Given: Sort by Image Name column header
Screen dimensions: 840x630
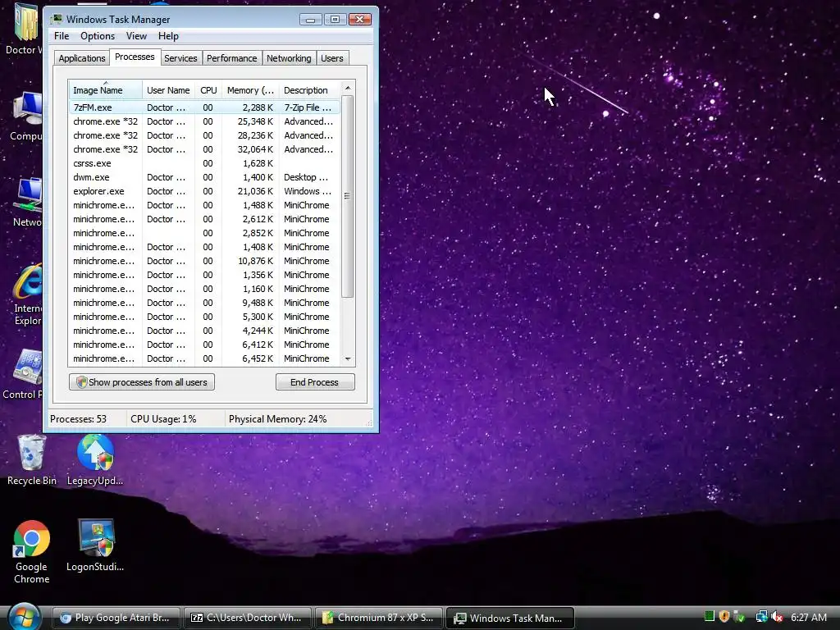Looking at the screenshot, I should pos(105,90).
